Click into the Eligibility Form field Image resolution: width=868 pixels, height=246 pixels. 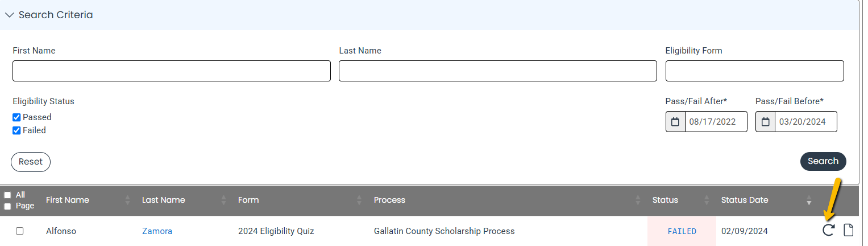point(755,71)
